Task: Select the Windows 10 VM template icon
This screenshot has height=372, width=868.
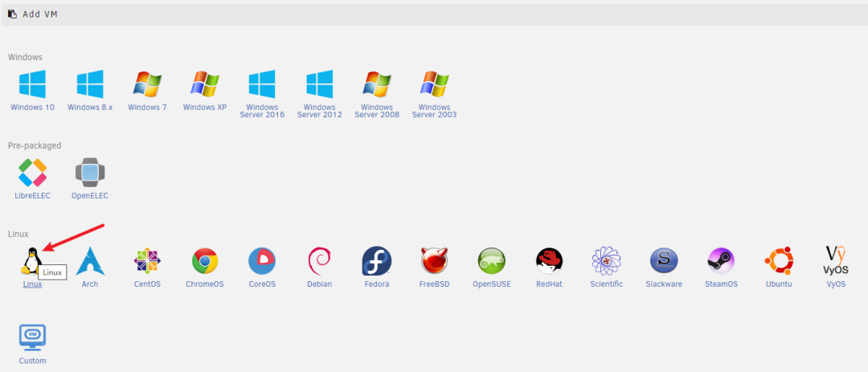Action: (x=32, y=84)
